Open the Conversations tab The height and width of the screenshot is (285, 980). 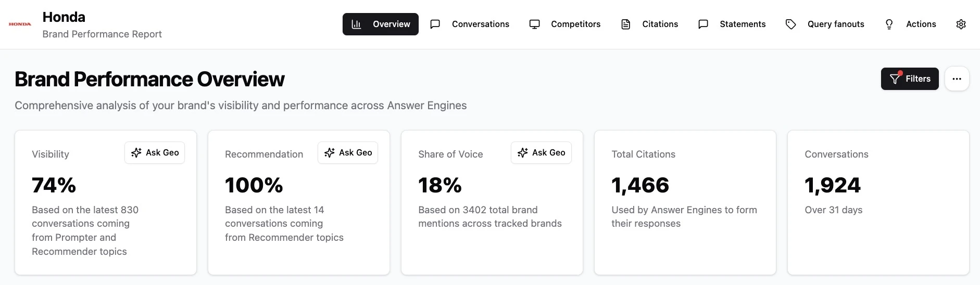(470, 24)
